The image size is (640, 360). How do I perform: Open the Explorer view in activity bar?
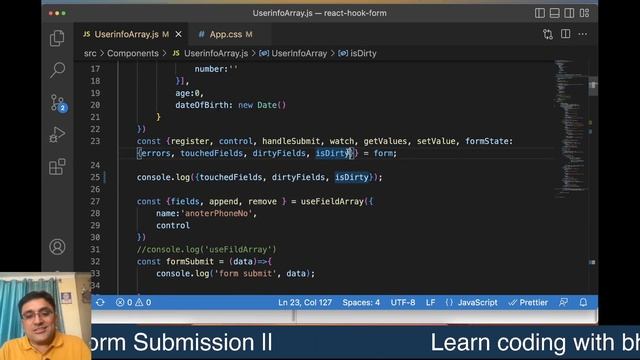point(57,38)
